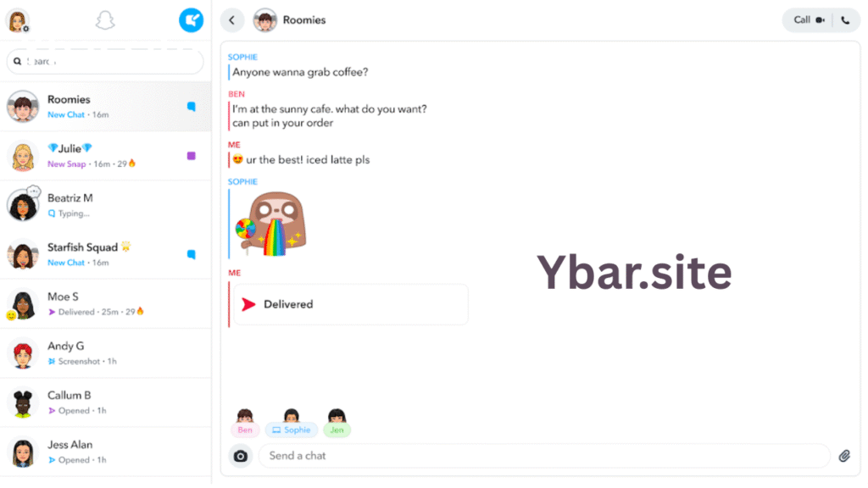Click Julie's purple new snap indicator
This screenshot has height=488, width=868.
coord(191,156)
